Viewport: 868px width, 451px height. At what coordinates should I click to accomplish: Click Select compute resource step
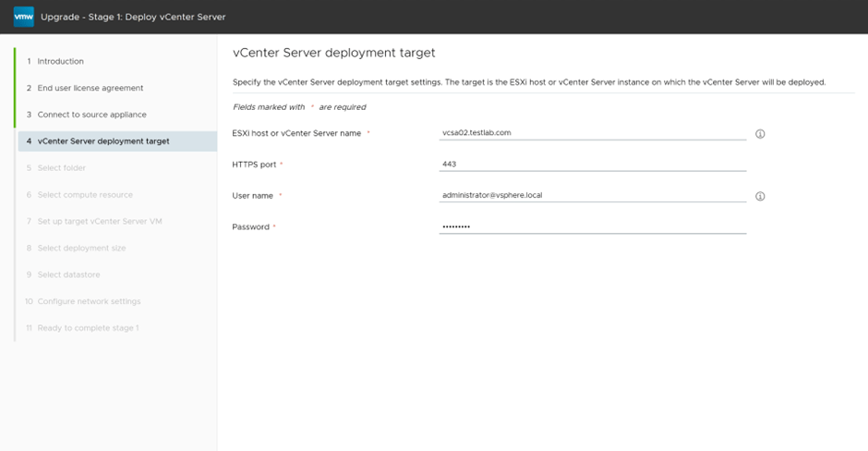click(x=85, y=195)
